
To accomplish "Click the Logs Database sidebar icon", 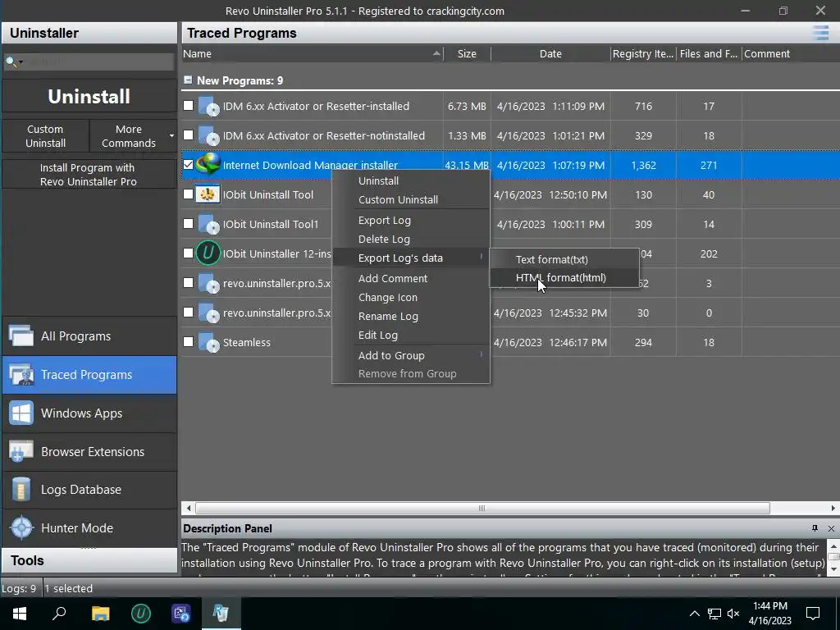I will pos(21,489).
